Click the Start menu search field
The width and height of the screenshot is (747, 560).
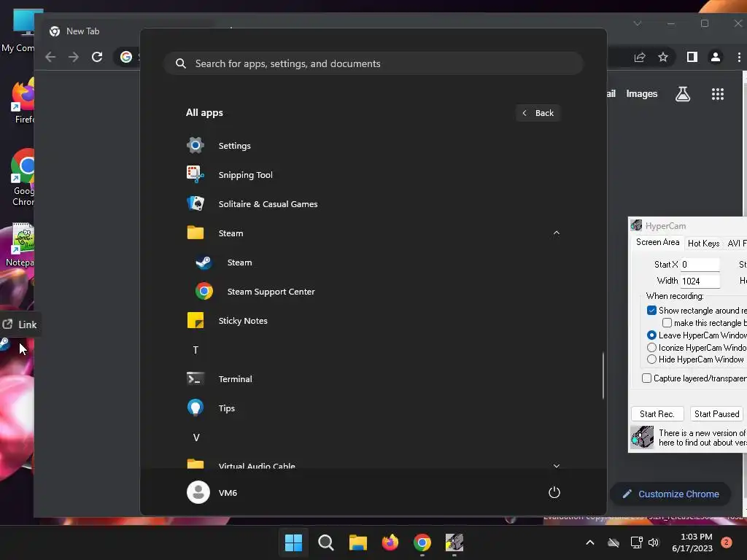tap(373, 63)
